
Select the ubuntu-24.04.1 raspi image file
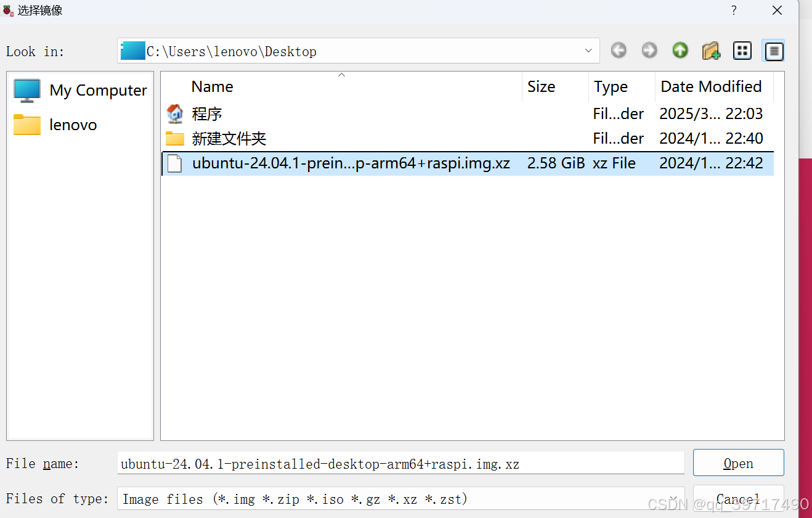click(x=351, y=163)
